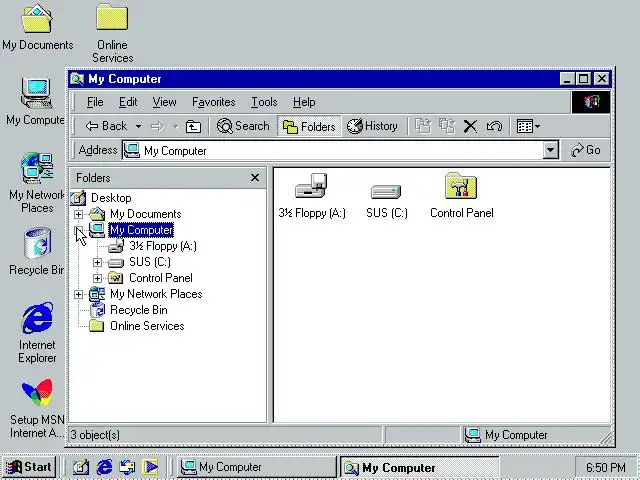Screen dimensions: 640x480
Task: Open the Views toolbar dropdown
Action: 528,126
